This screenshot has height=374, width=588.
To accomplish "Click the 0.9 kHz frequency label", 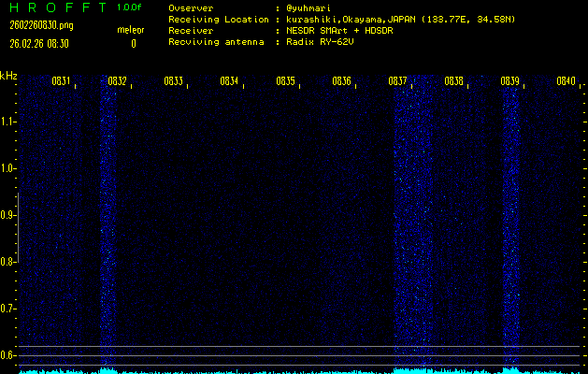I will 7,215.
